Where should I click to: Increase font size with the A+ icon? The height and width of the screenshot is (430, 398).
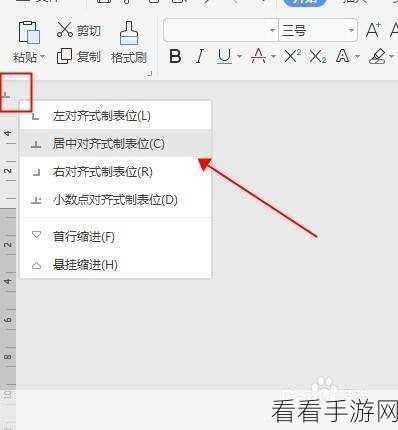(x=373, y=30)
